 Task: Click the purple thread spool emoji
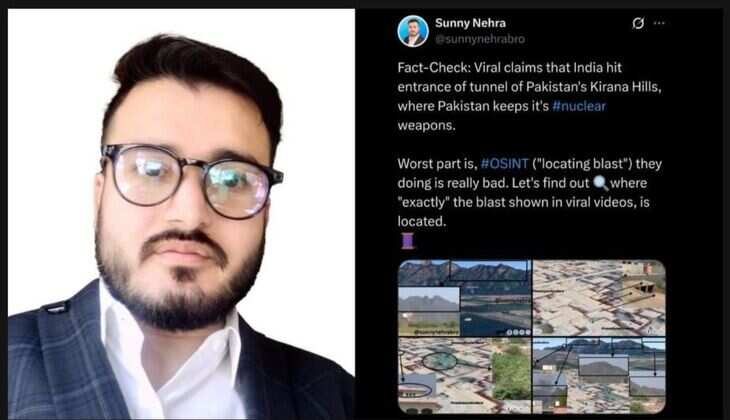pos(407,241)
